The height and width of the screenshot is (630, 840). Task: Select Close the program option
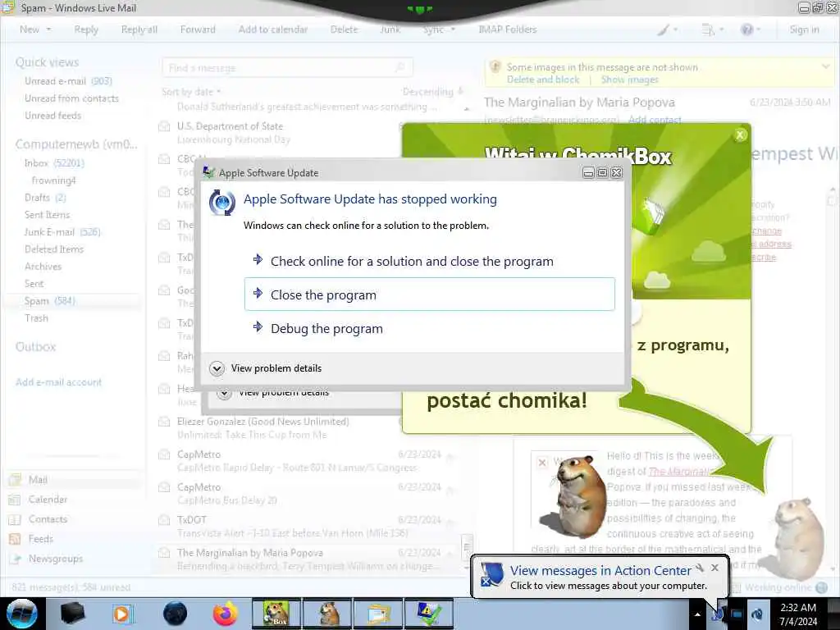point(429,294)
